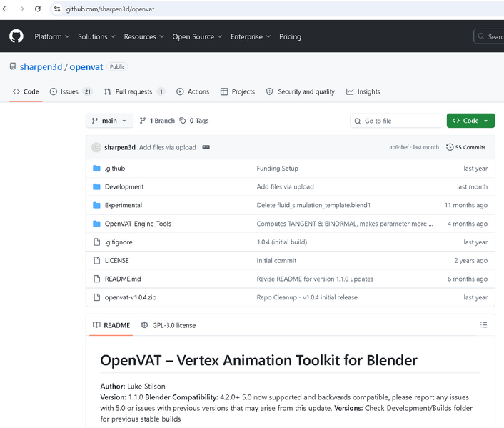
Task: Open the Issues tab
Action: click(71, 91)
